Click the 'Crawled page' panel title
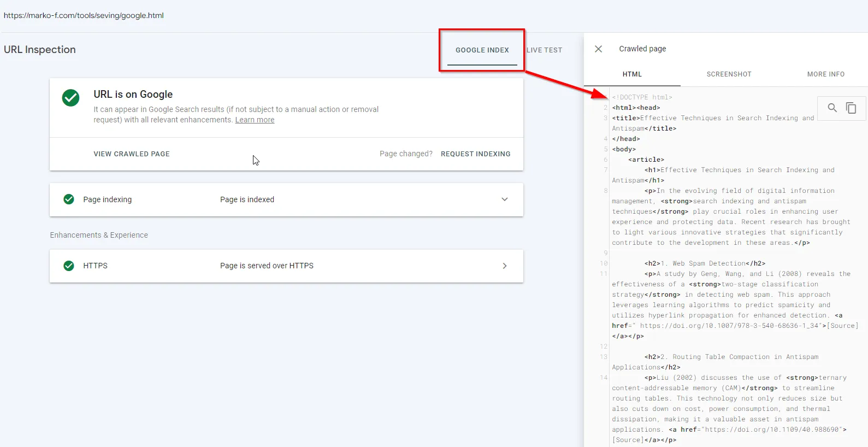 click(x=642, y=49)
